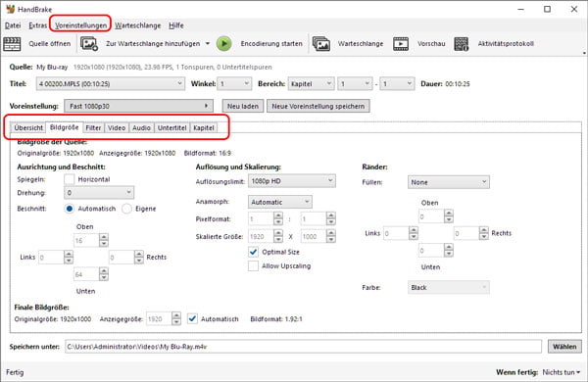The height and width of the screenshot is (382, 588).
Task: Open the Drehung dropdown
Action: pos(99,193)
